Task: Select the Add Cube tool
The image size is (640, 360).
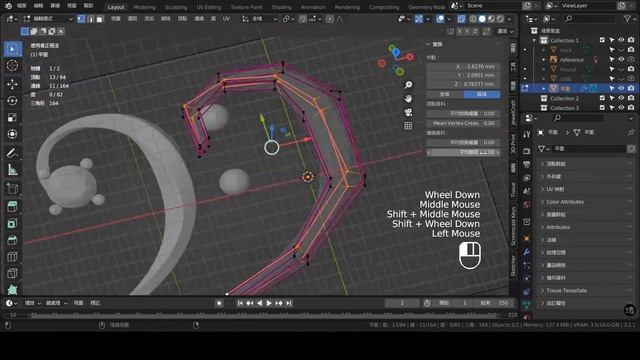Action: 12,189
